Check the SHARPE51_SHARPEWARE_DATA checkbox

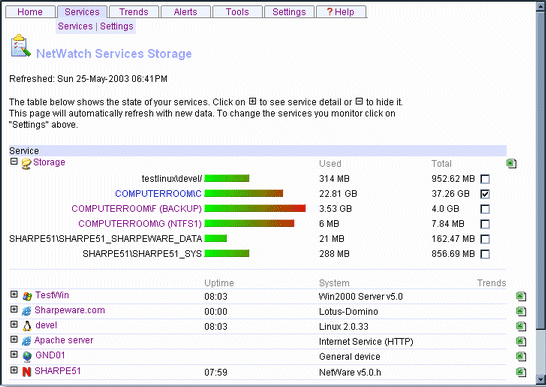click(485, 239)
